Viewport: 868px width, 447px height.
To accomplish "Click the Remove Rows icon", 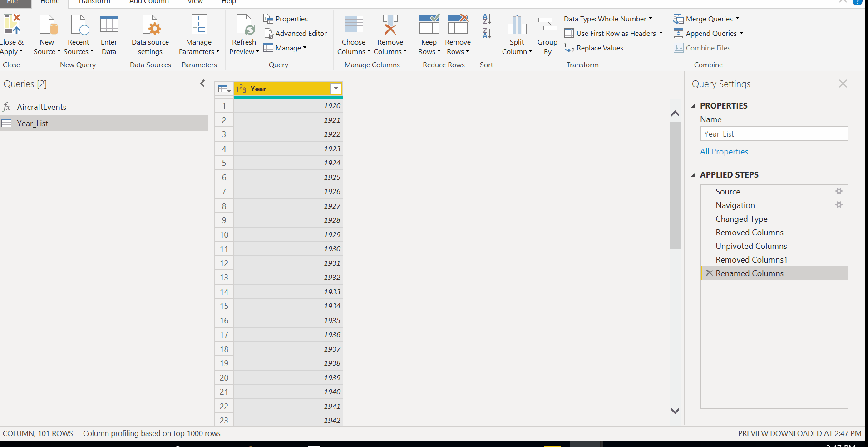I will (x=458, y=25).
